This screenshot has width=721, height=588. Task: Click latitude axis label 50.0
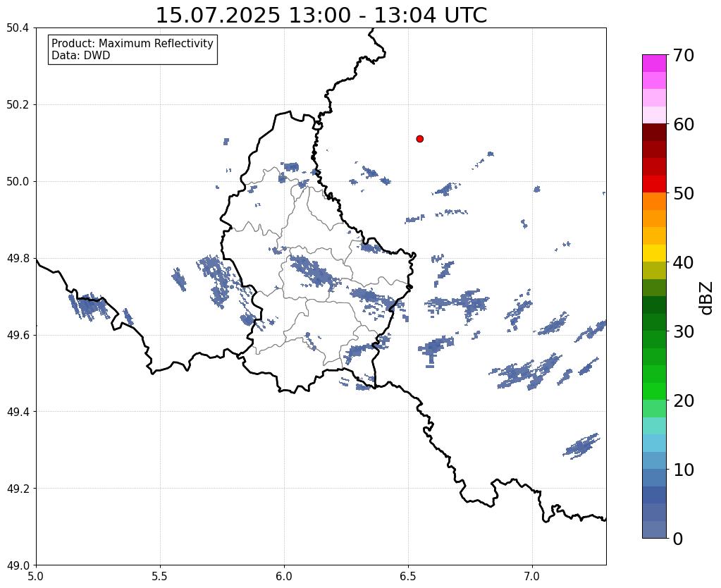(x=18, y=182)
